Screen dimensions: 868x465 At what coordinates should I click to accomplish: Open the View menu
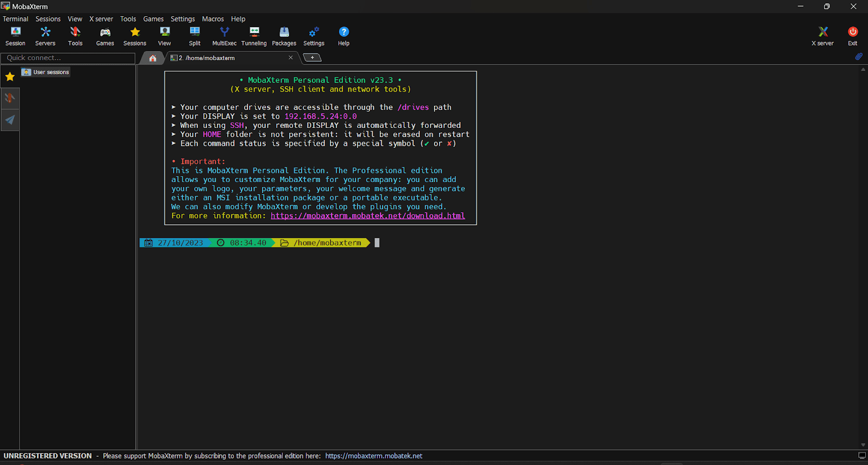tap(75, 19)
